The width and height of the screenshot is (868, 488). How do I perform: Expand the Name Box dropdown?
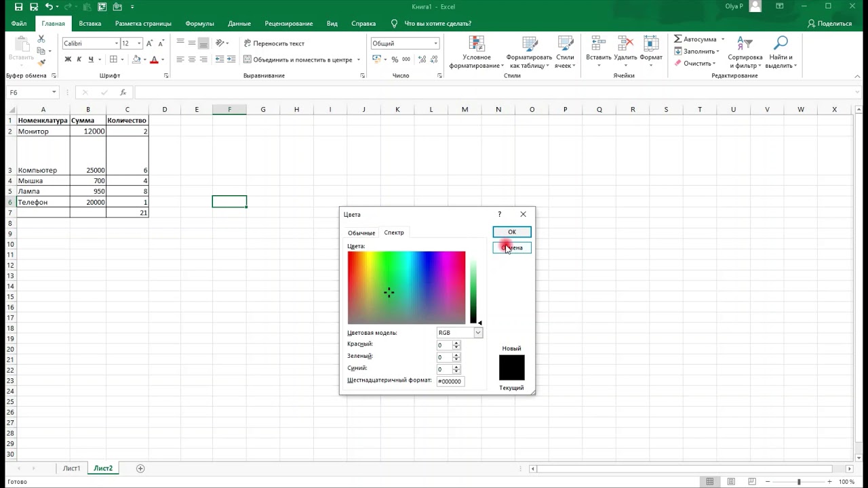(54, 92)
